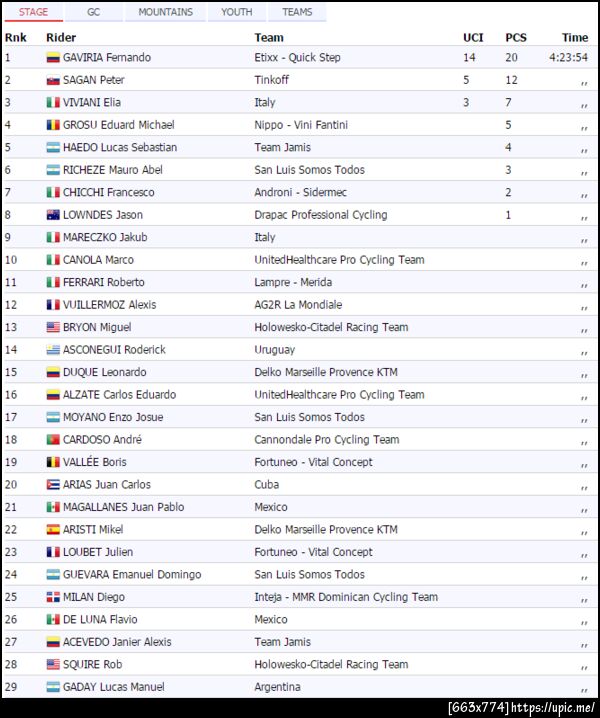Image resolution: width=600 pixels, height=718 pixels.
Task: Open the Uruguay team link
Action: point(274,350)
